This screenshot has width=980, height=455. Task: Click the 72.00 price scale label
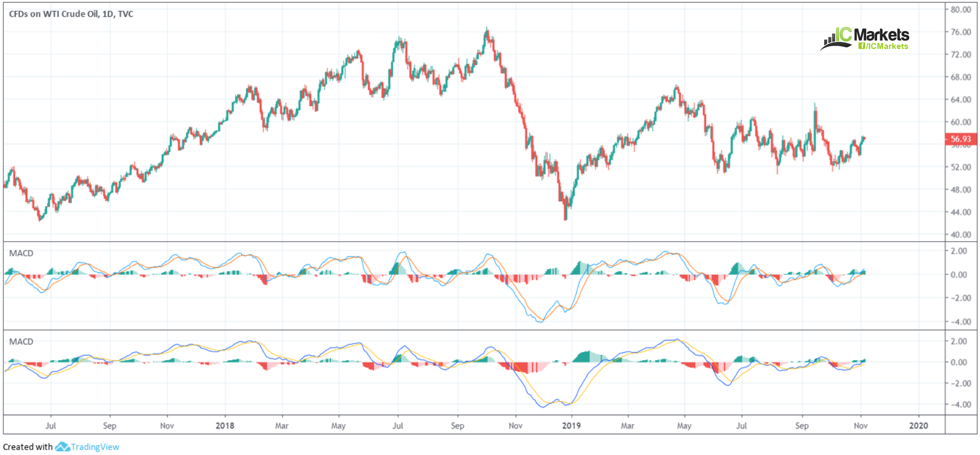961,54
